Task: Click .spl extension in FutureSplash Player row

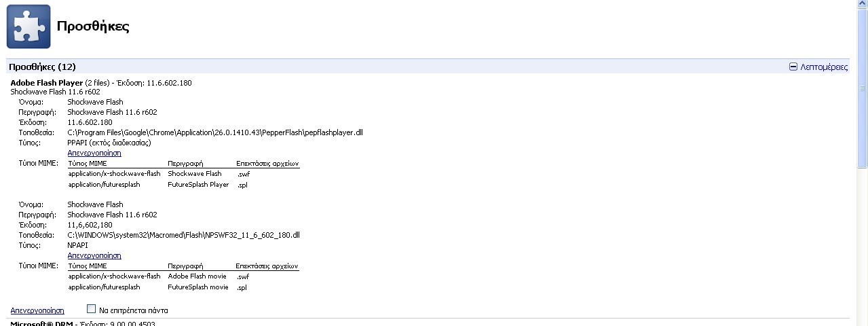Action: coord(242,185)
